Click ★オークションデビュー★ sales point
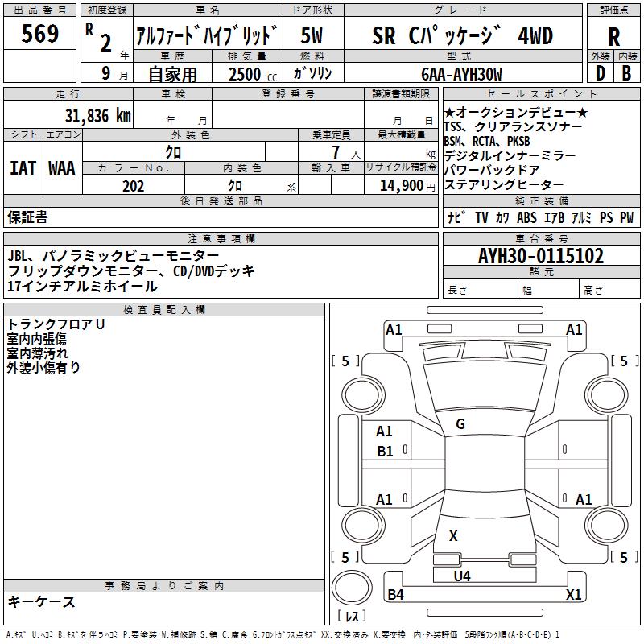Viewport: 644px width, 644px height. (x=516, y=112)
